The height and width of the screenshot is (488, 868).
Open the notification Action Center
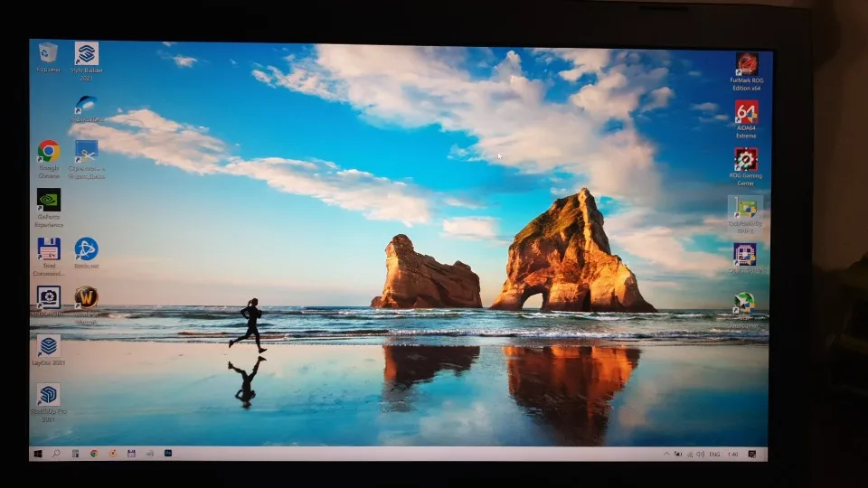[x=751, y=455]
